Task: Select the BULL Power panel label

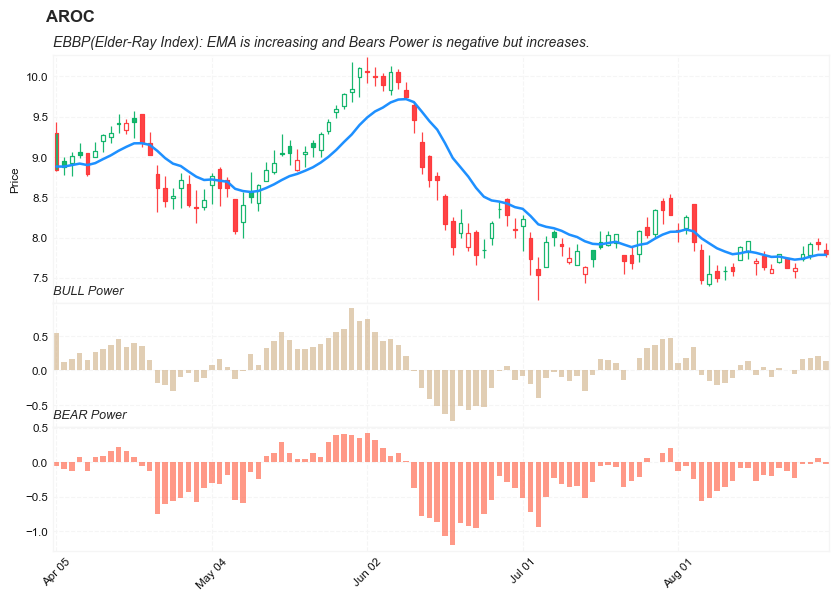Action: pyautogui.click(x=88, y=291)
